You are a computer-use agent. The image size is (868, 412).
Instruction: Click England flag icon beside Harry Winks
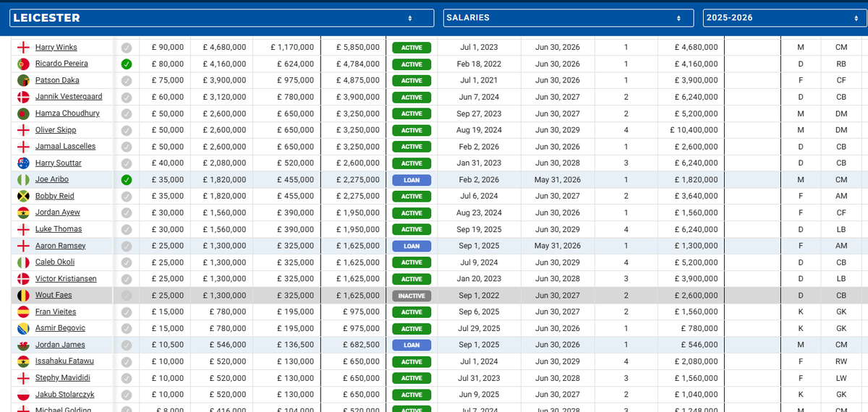23,47
